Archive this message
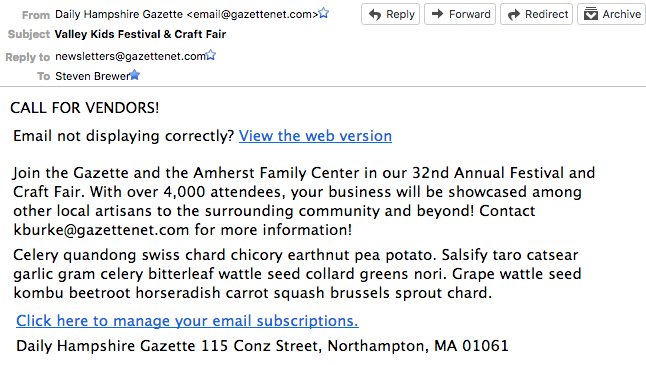The height and width of the screenshot is (365, 646). (x=612, y=14)
